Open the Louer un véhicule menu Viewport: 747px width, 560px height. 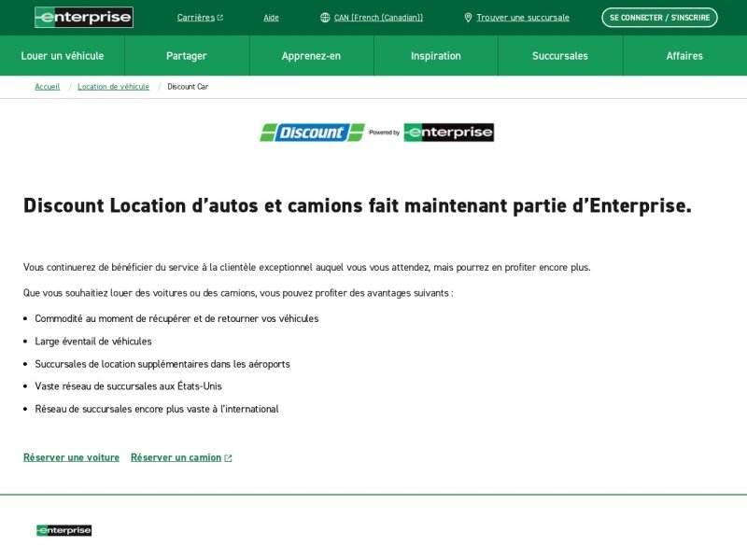63,56
